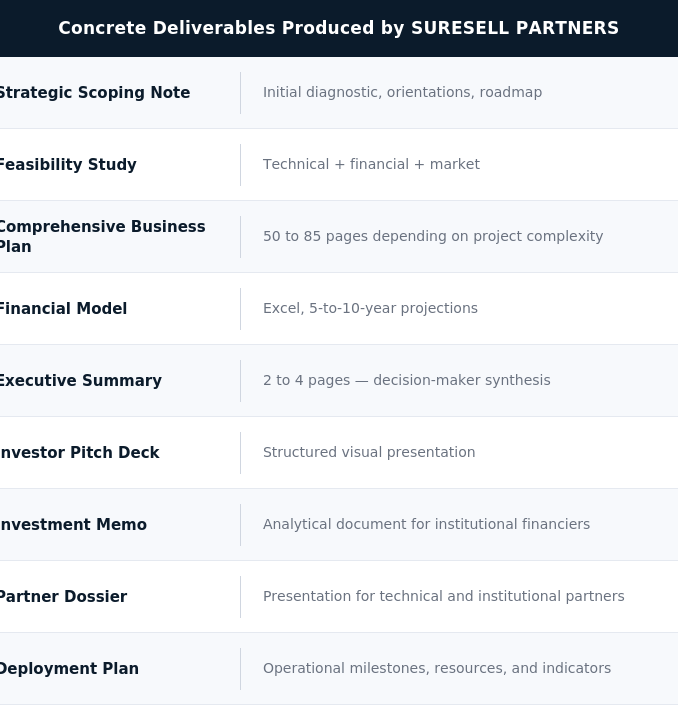Viewport: 678px width, 705px height.
Task: Click the '2 to 4 pages' synthesis description
Action: coord(406,380)
